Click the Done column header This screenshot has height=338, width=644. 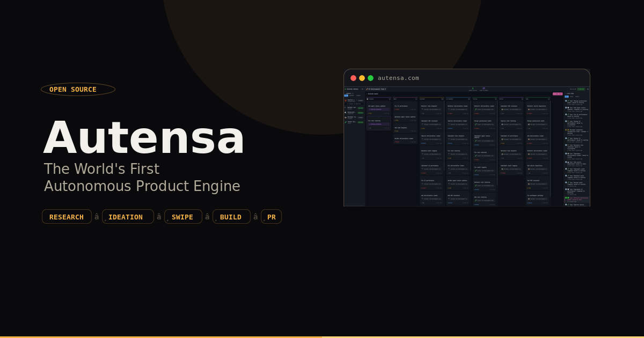point(538,99)
